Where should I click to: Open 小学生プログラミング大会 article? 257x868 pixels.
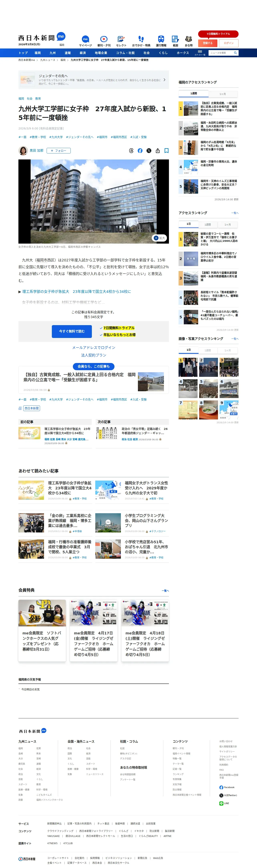132,523
